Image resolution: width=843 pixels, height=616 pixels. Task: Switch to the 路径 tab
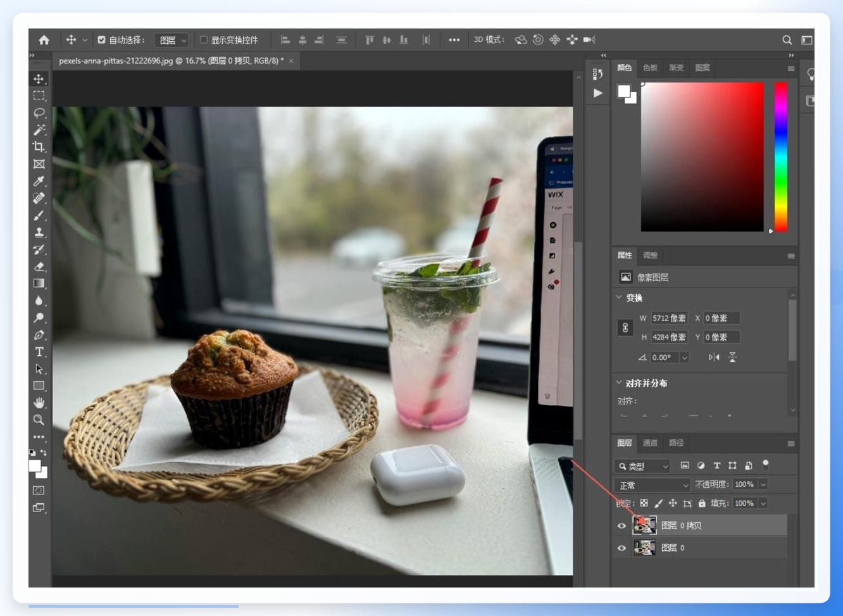click(676, 443)
